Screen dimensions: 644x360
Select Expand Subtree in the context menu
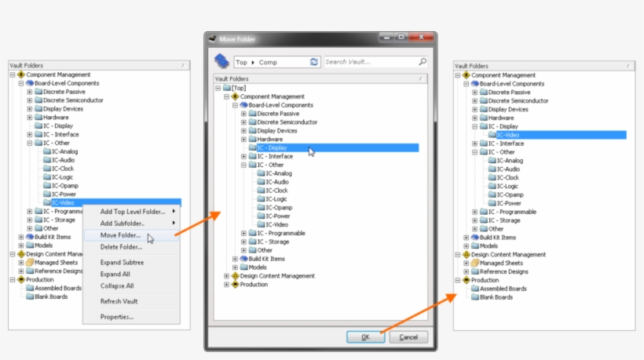tap(122, 263)
